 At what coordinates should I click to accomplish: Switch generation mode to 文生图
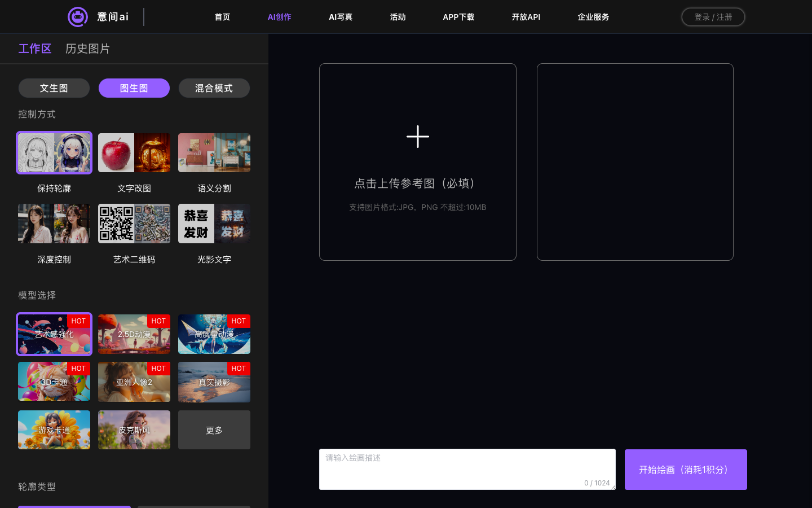click(x=54, y=88)
